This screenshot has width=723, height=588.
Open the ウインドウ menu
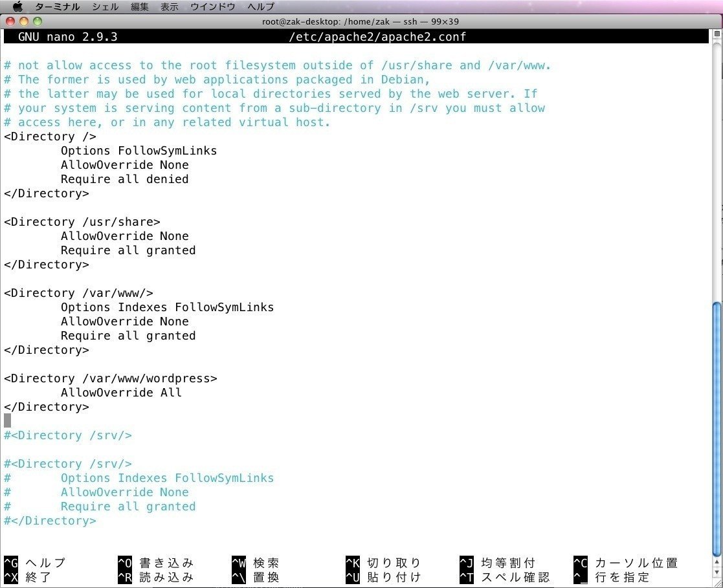(212, 7)
